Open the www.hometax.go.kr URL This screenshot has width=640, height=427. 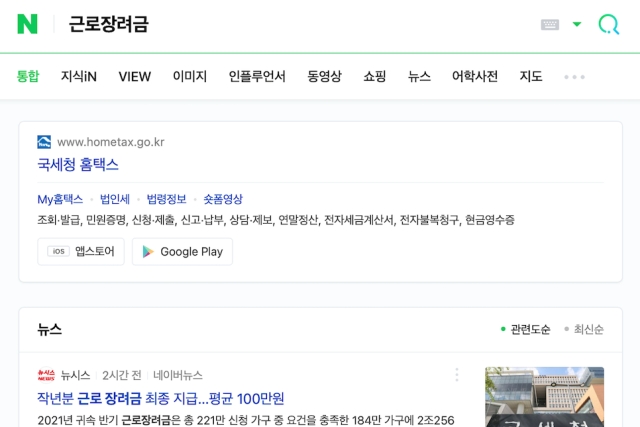tap(111, 142)
